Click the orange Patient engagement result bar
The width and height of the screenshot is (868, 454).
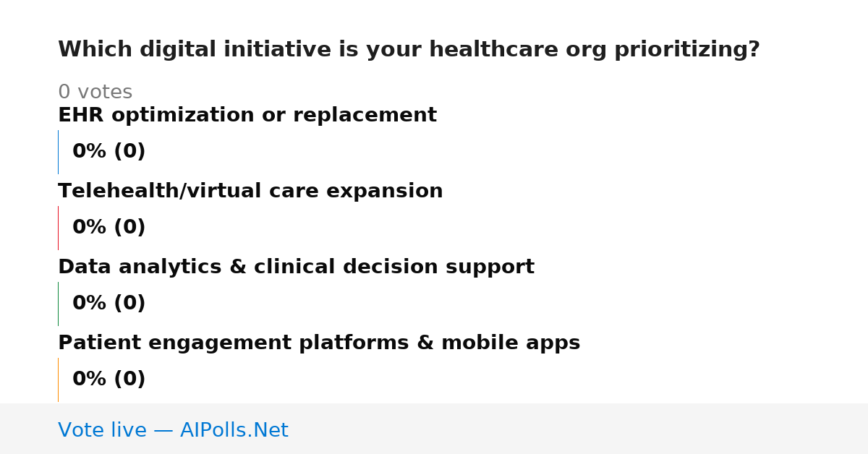point(58,380)
